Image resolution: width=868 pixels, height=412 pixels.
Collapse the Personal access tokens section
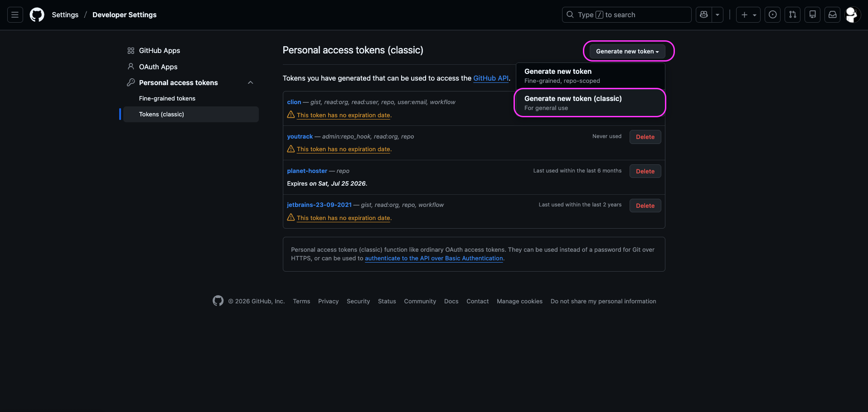250,82
